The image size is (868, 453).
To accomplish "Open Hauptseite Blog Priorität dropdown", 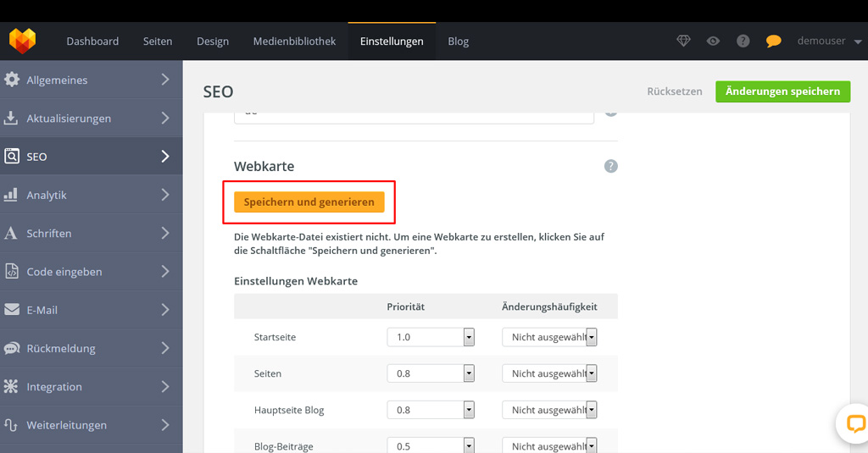I will pos(431,410).
